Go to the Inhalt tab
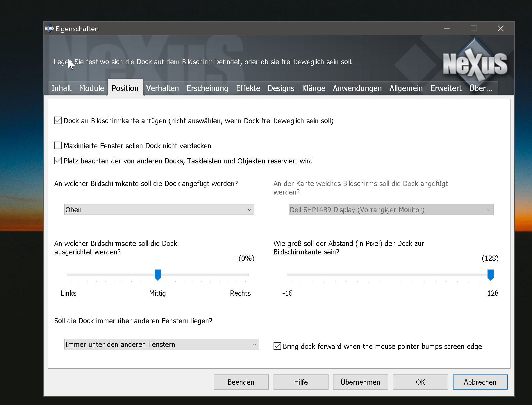 tap(61, 88)
